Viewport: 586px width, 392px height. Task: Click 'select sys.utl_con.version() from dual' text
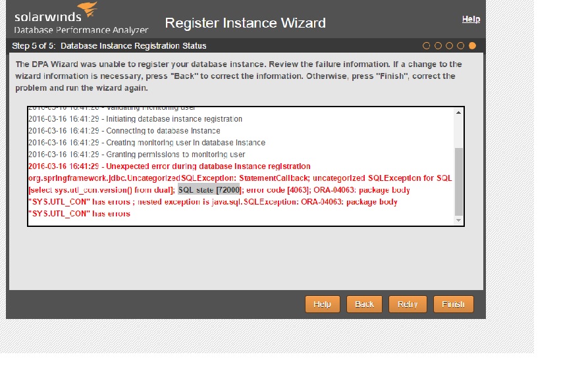click(x=101, y=190)
